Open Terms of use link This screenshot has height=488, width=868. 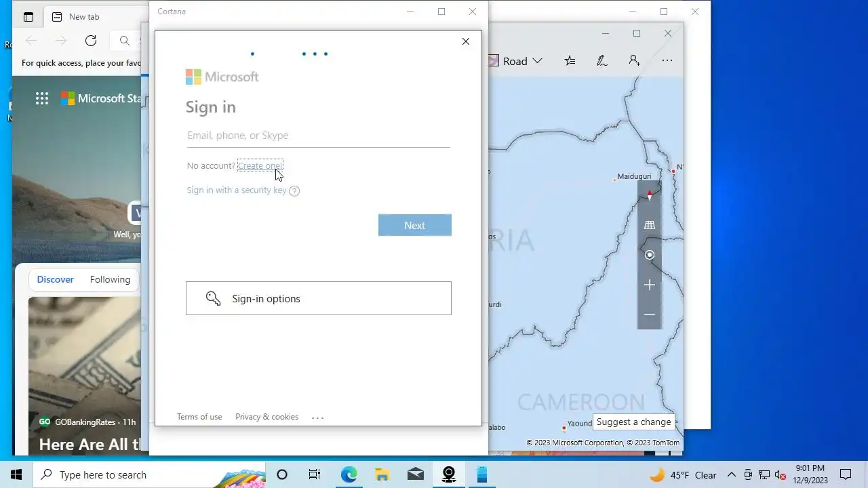199,417
